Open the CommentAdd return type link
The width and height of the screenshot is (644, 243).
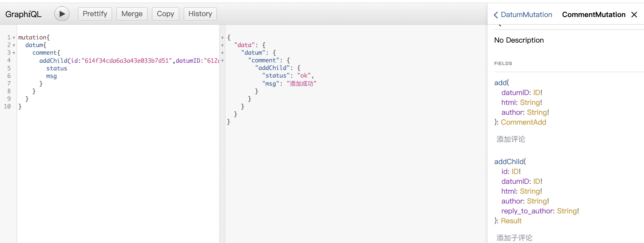(523, 122)
